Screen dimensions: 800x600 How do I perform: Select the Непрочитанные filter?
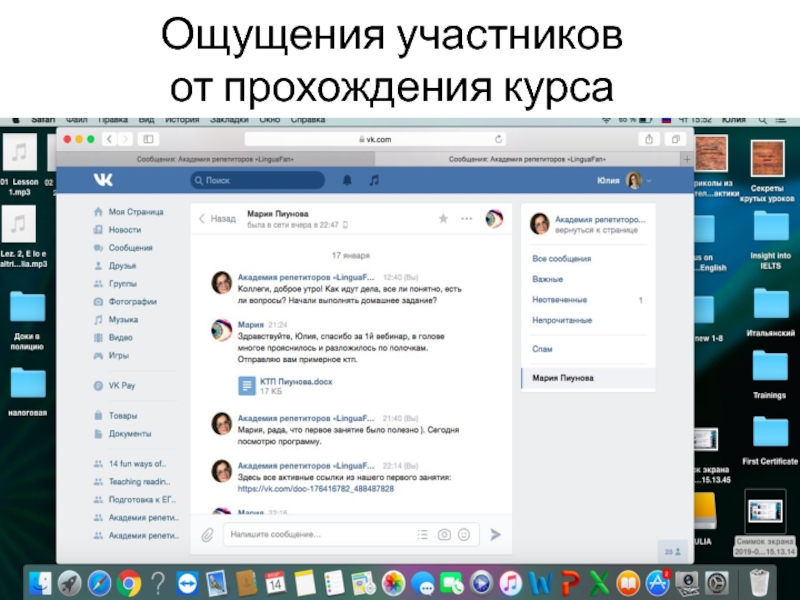pyautogui.click(x=562, y=320)
